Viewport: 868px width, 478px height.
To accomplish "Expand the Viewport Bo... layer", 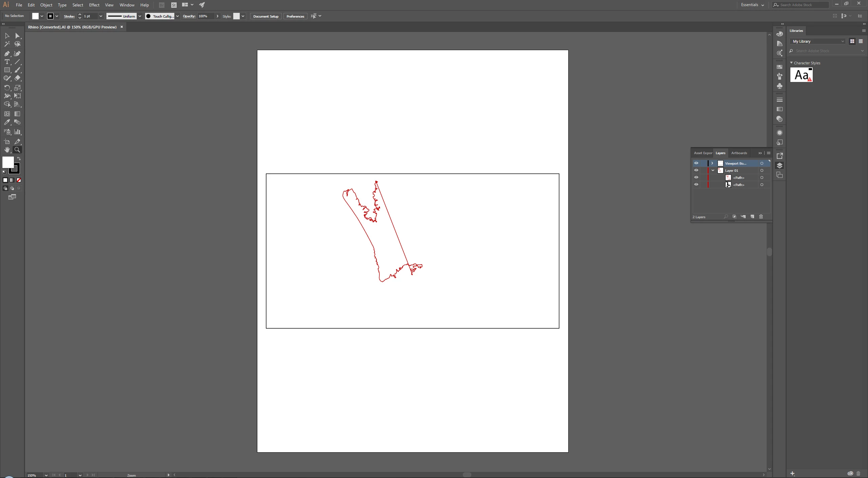I will tap(712, 163).
